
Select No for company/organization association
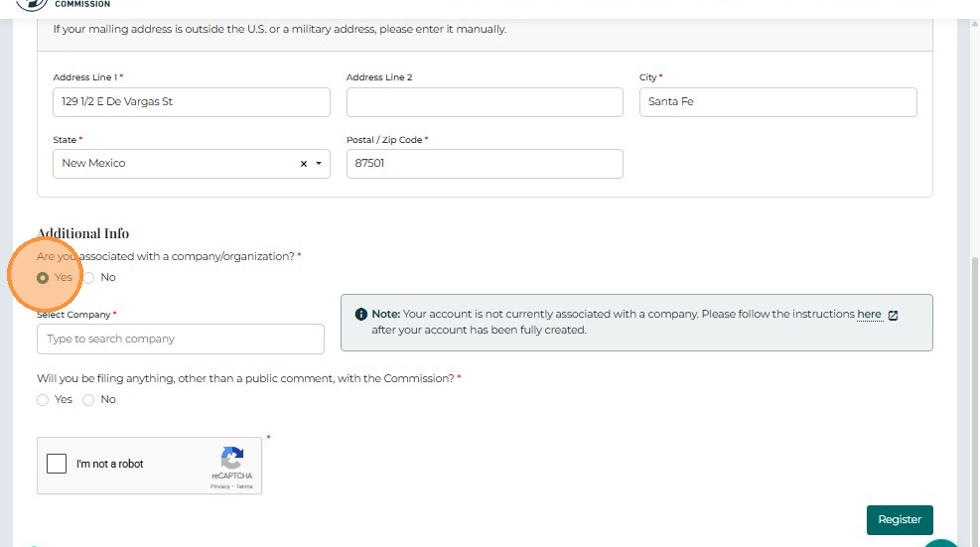(88, 278)
